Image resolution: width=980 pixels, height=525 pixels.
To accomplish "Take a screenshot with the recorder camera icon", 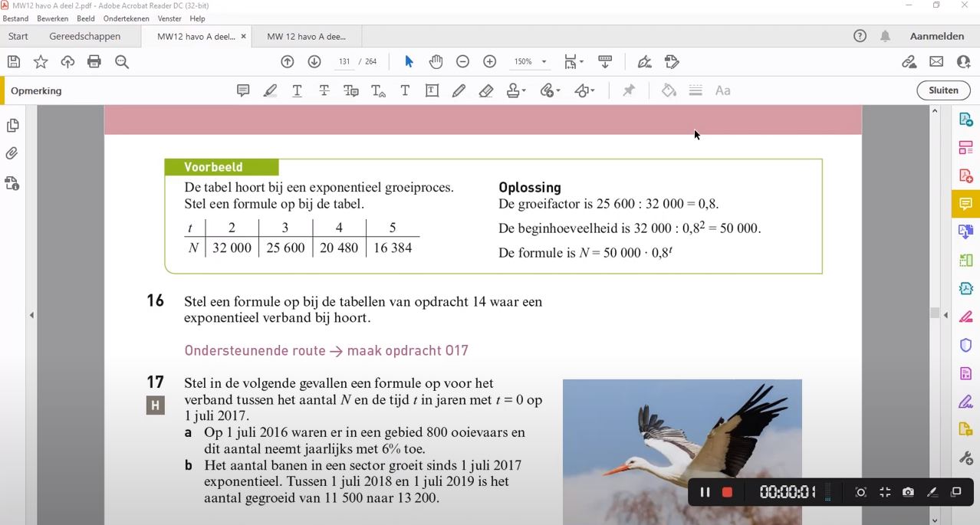I will (908, 492).
